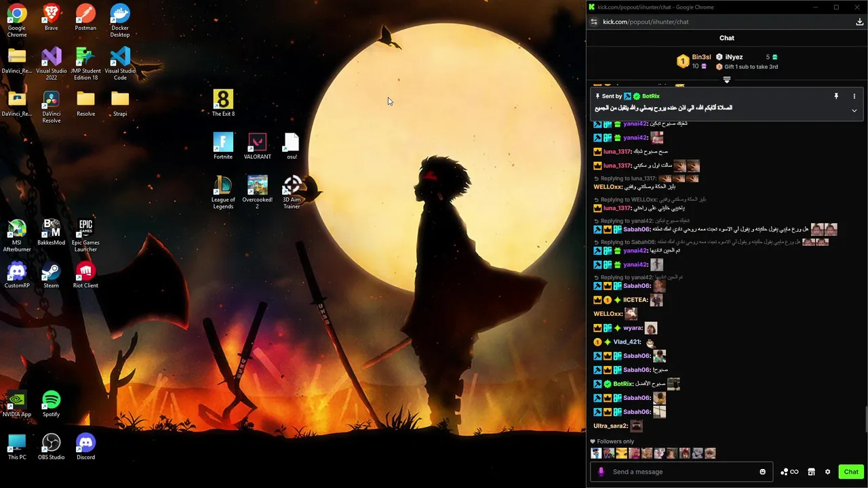Select This PC icon
The height and width of the screenshot is (488, 868).
(x=17, y=447)
